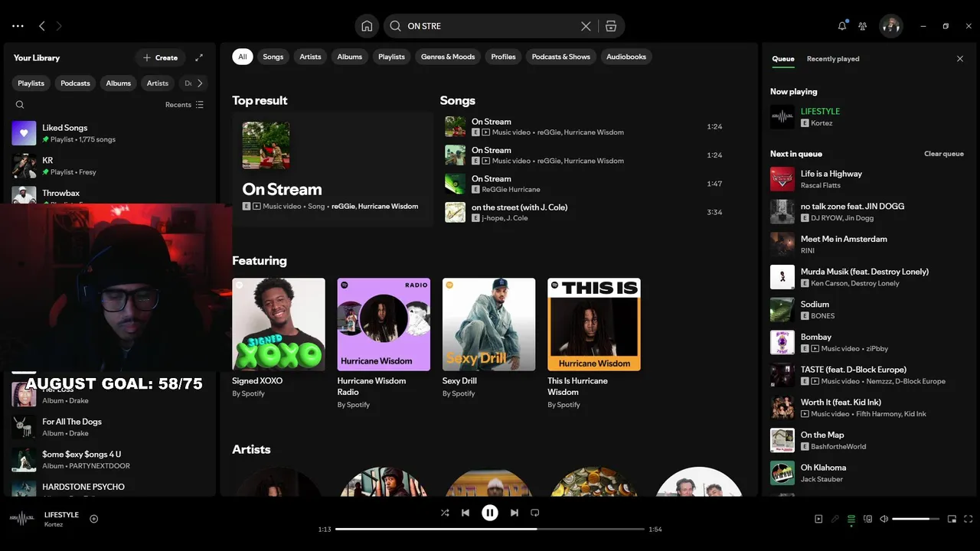Filter library by Artists chip
Viewport: 980px width, 551px height.
tap(158, 83)
